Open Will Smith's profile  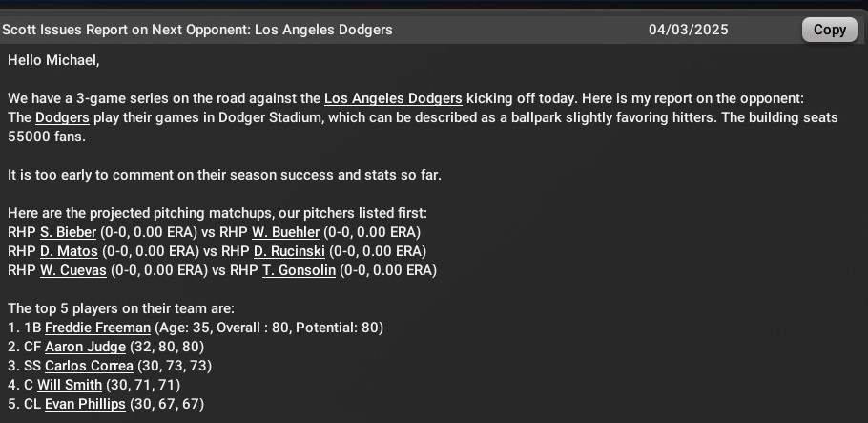tap(70, 385)
